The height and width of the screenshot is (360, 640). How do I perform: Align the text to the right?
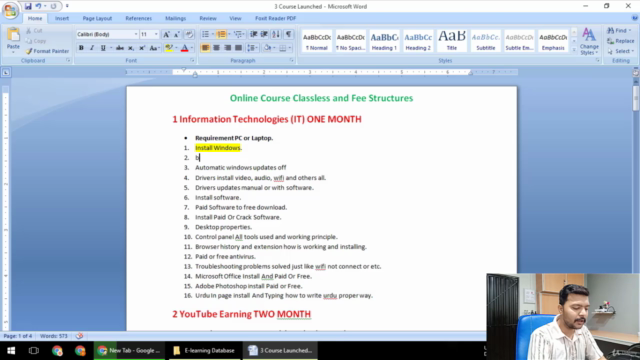click(x=227, y=48)
